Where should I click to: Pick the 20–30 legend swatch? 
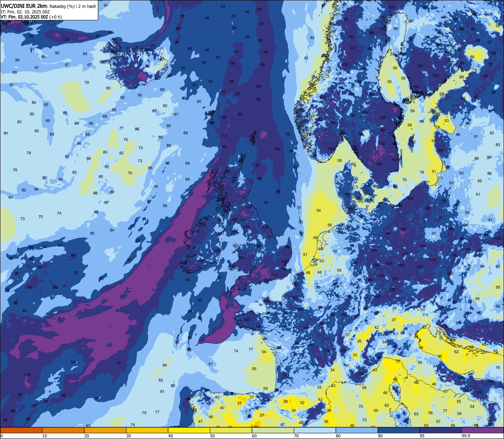click(105, 430)
